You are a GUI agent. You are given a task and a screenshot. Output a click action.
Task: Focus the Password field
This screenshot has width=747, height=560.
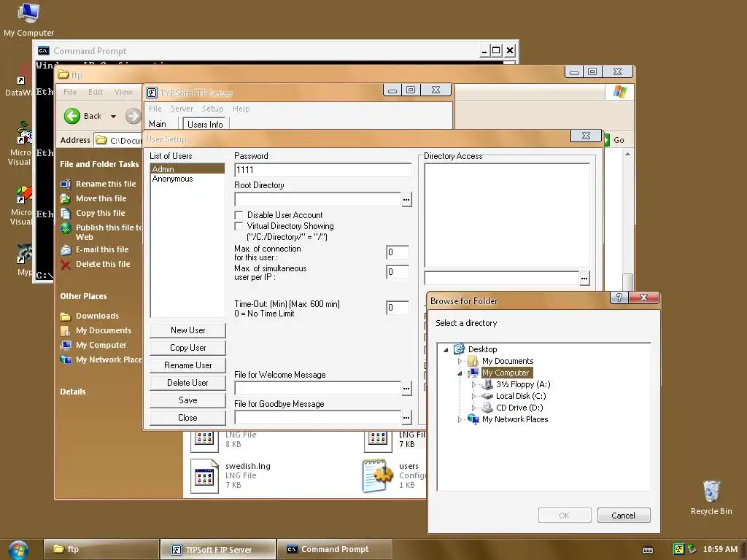pyautogui.click(x=323, y=170)
